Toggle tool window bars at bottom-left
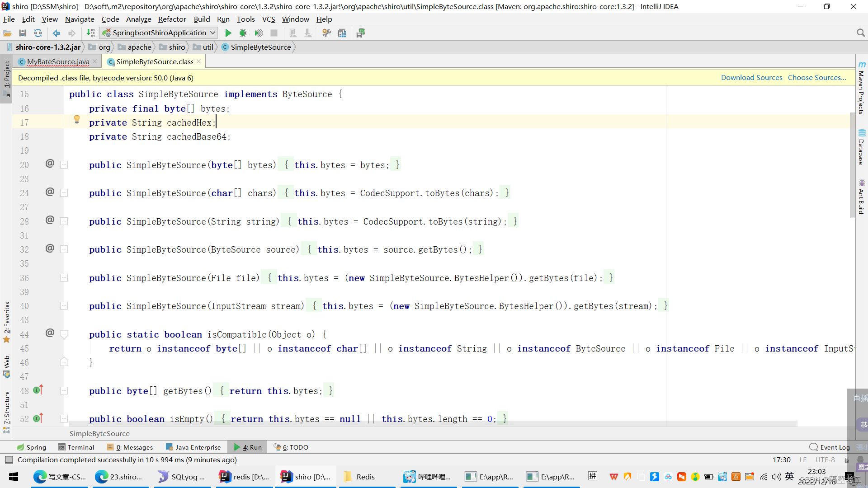The image size is (868, 488). tap(9, 460)
